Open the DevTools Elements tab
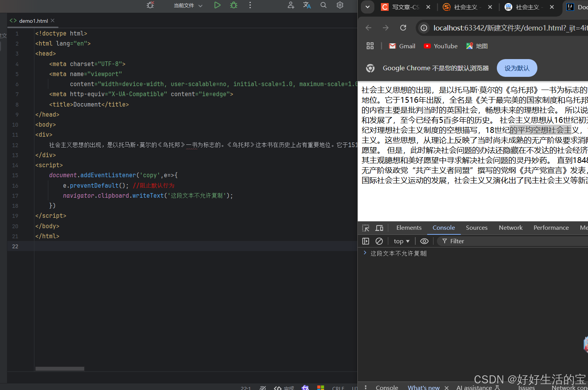The width and height of the screenshot is (588, 390). [409, 228]
